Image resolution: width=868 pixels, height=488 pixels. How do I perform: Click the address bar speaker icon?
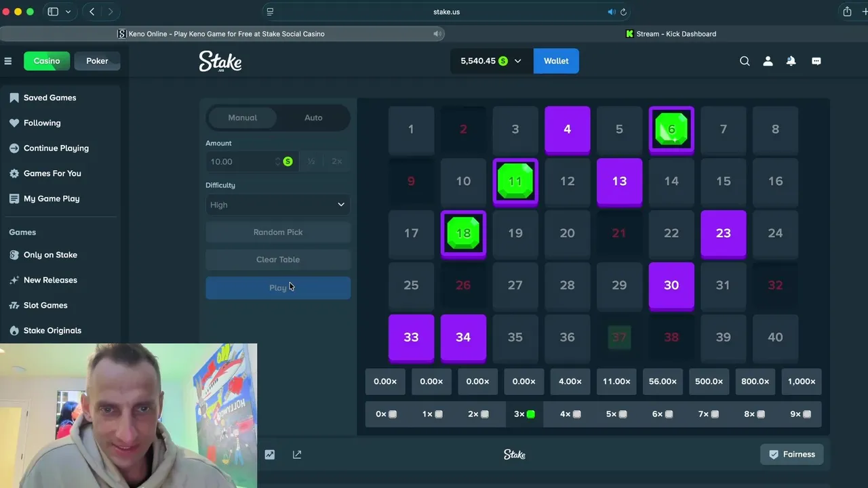[611, 12]
